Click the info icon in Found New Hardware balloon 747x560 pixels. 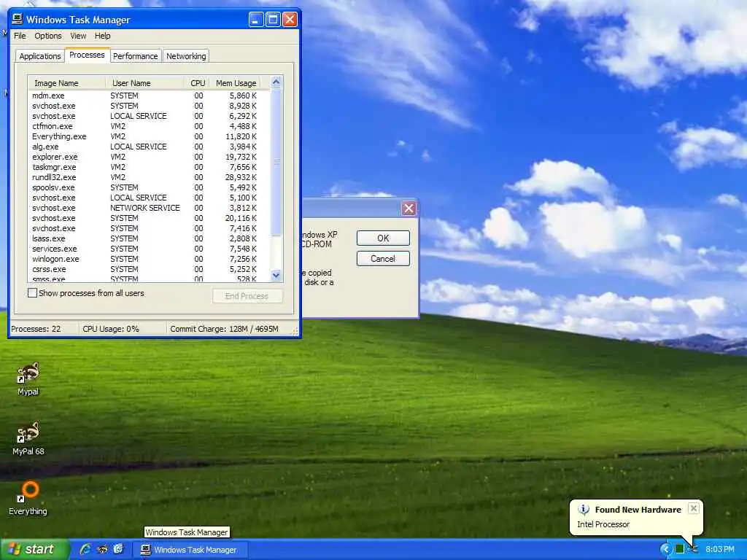584,510
